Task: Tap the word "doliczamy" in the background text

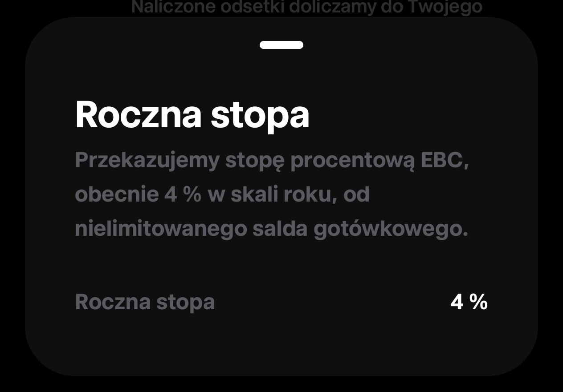Action: pos(331,8)
